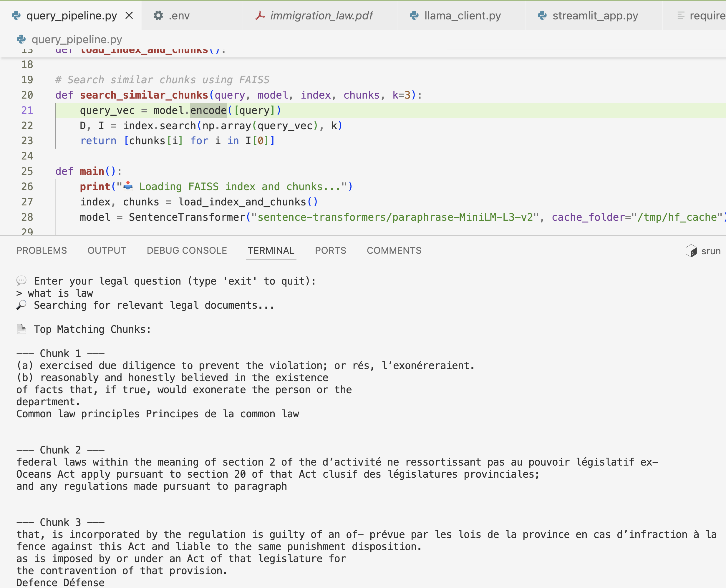Click the highlighted encode method on line 21

208,110
